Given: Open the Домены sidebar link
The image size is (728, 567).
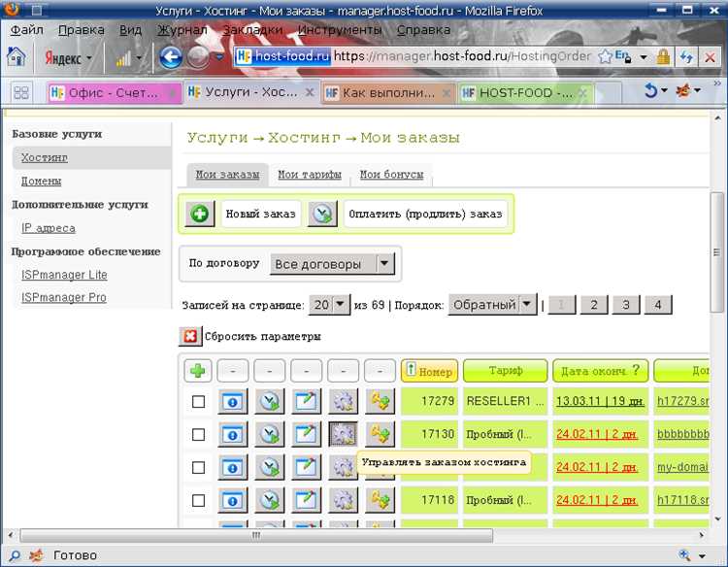Looking at the screenshot, I should pos(42,182).
